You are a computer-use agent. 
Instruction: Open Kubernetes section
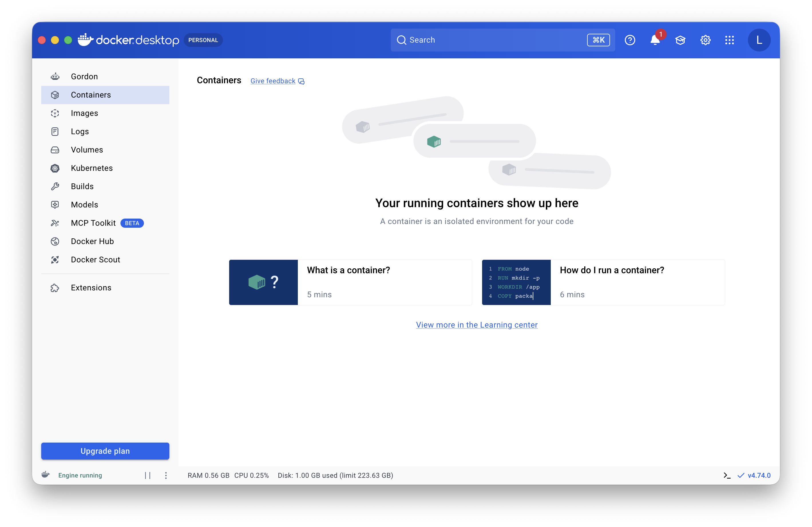pos(105,168)
